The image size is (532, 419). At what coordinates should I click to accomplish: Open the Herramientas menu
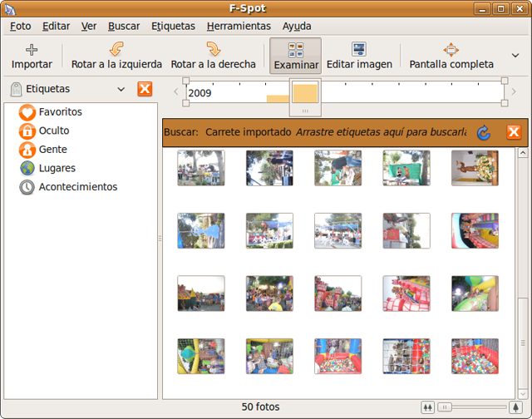click(x=239, y=26)
